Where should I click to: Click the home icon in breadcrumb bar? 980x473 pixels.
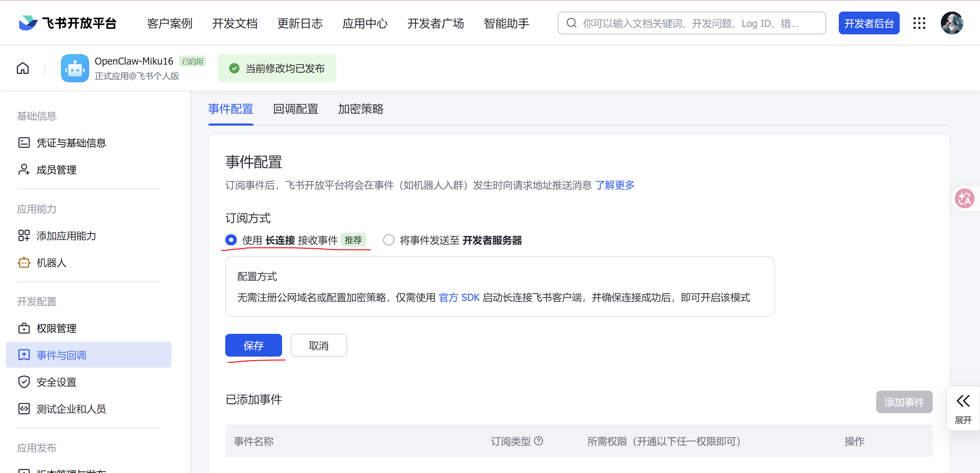tap(23, 68)
